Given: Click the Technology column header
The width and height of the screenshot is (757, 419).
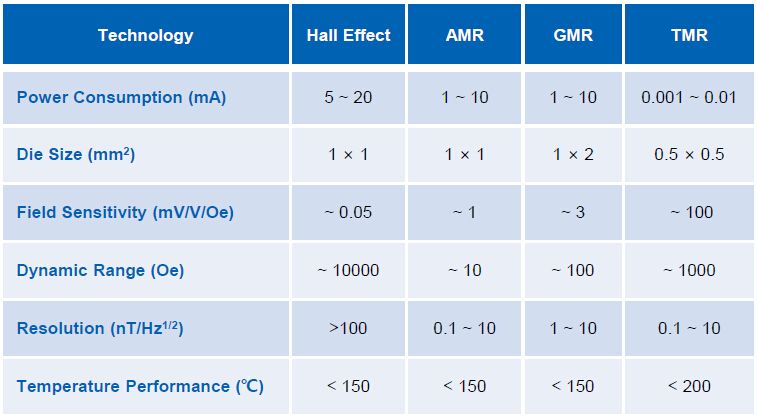Looking at the screenshot, I should (x=146, y=35).
